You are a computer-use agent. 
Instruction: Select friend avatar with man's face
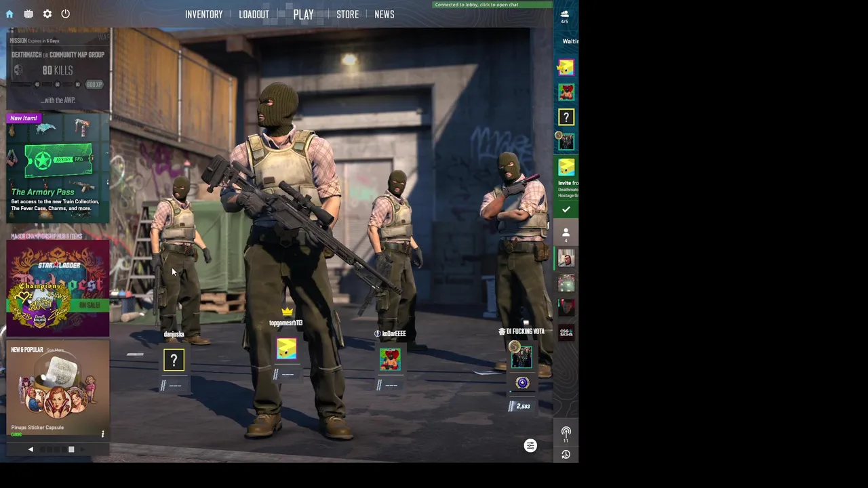[566, 258]
